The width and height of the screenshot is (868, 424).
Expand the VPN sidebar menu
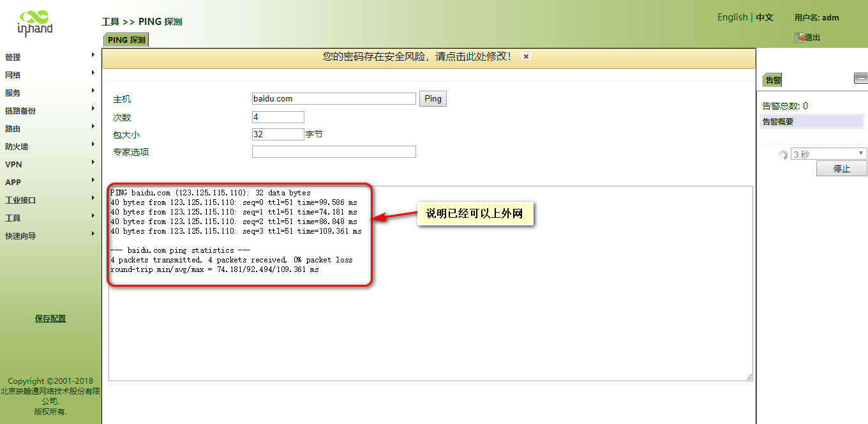[x=13, y=164]
